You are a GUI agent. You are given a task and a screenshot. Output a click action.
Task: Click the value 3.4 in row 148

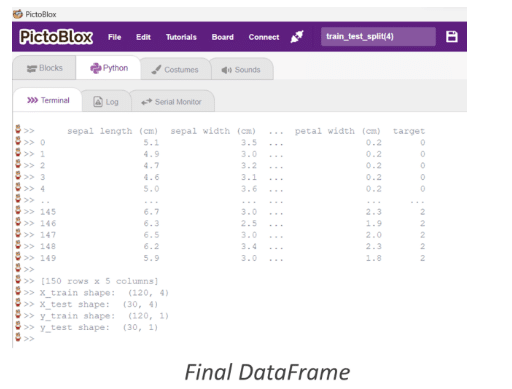coord(249,246)
